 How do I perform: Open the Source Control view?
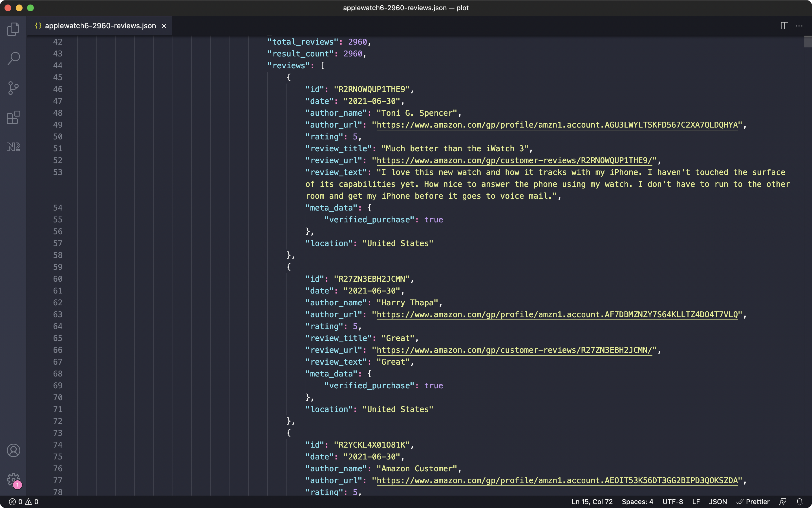coord(14,88)
